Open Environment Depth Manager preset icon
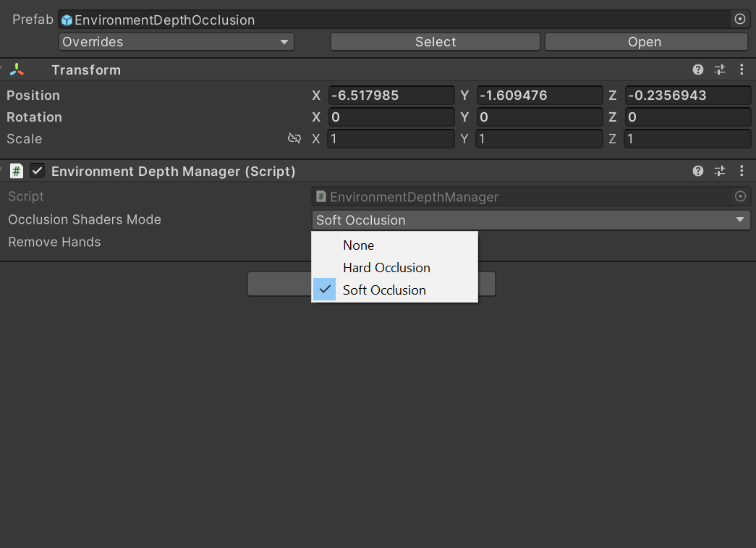Screen dimensions: 756x548 point(720,172)
